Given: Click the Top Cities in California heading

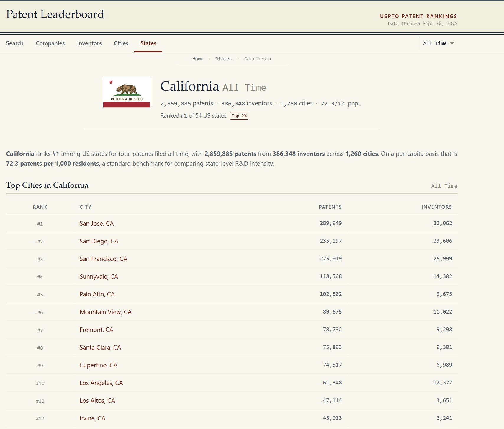Looking at the screenshot, I should tap(47, 185).
